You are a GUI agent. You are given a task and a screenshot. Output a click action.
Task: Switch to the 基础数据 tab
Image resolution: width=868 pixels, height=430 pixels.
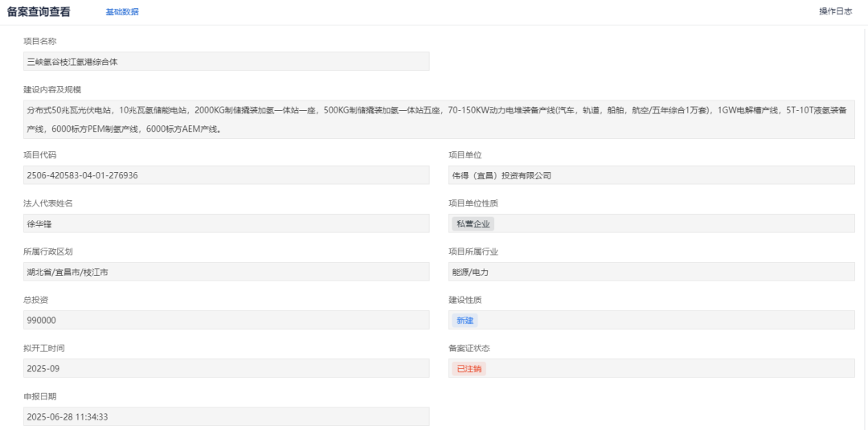coord(122,11)
